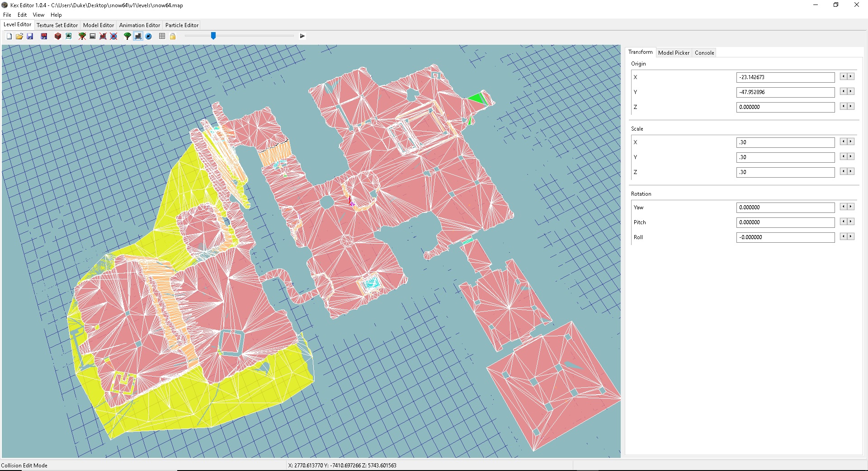Image resolution: width=868 pixels, height=471 pixels.
Task: Open the Texture Set Editor tab
Action: pyautogui.click(x=57, y=25)
